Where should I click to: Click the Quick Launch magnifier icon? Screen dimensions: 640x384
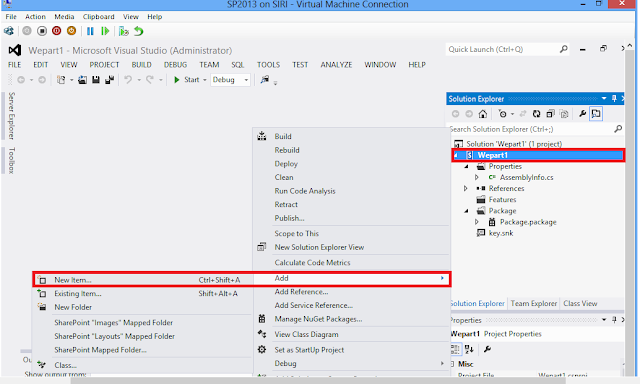563,49
